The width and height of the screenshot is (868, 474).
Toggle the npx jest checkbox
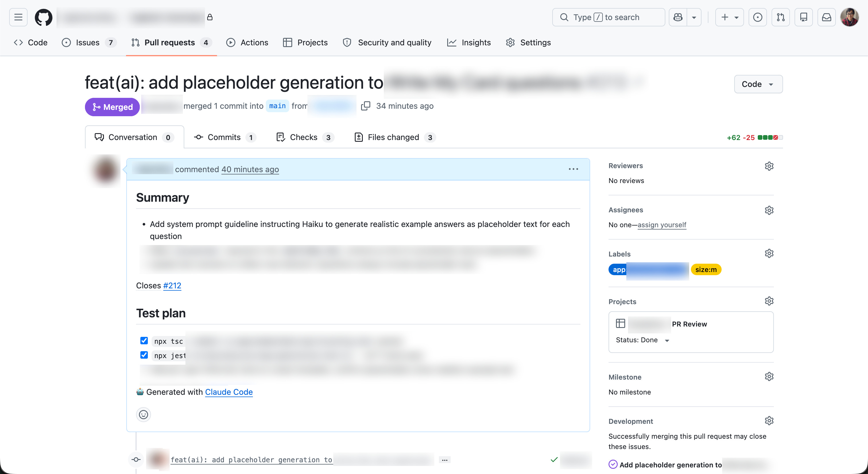[x=144, y=355]
